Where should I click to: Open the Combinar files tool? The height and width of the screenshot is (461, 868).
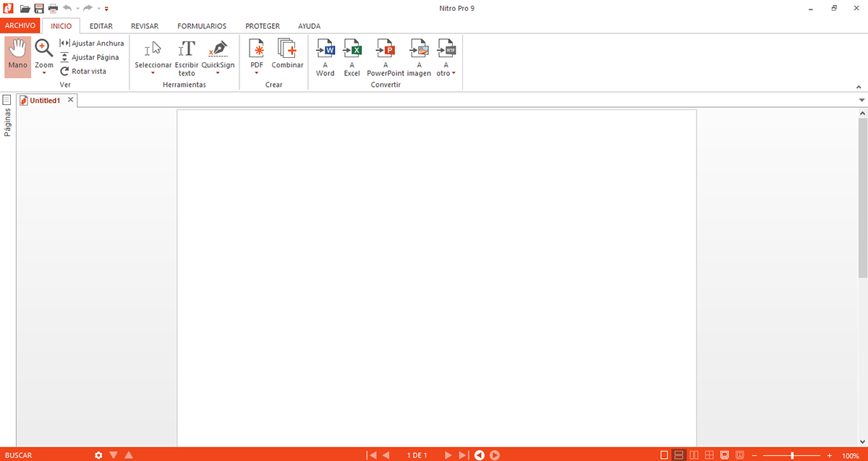(x=287, y=54)
